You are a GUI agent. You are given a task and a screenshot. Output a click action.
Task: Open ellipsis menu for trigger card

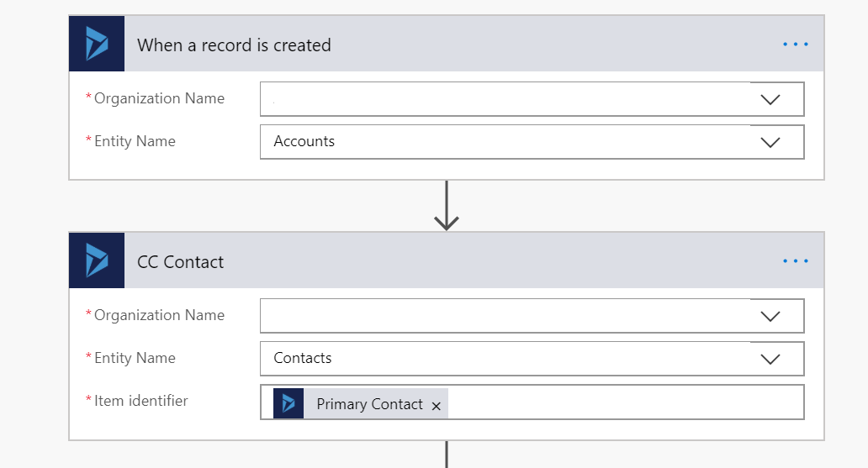(x=796, y=45)
